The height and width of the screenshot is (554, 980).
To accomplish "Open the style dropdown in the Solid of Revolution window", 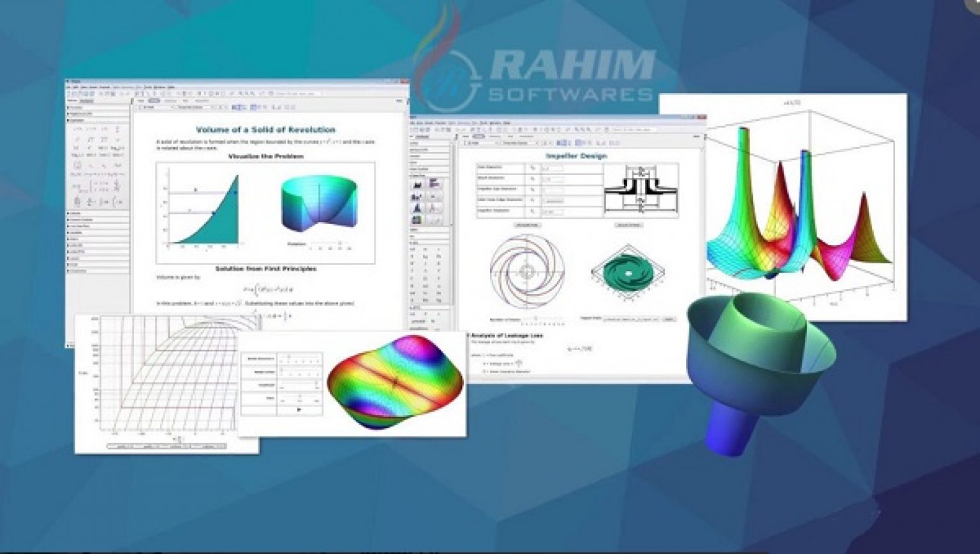I will click(156, 107).
